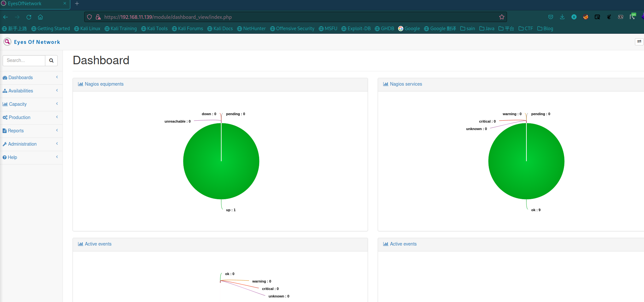Focus the sidebar Search input field
Viewport: 644px width, 302px height.
tap(24, 60)
